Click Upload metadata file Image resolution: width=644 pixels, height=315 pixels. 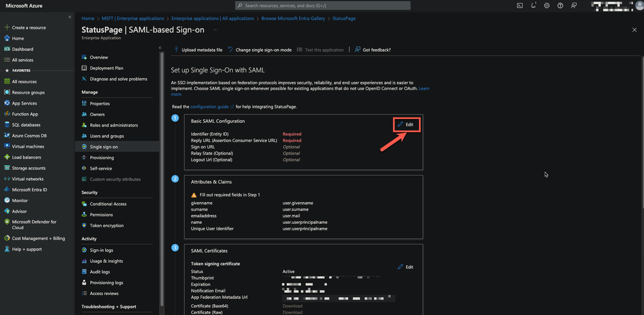(x=198, y=50)
